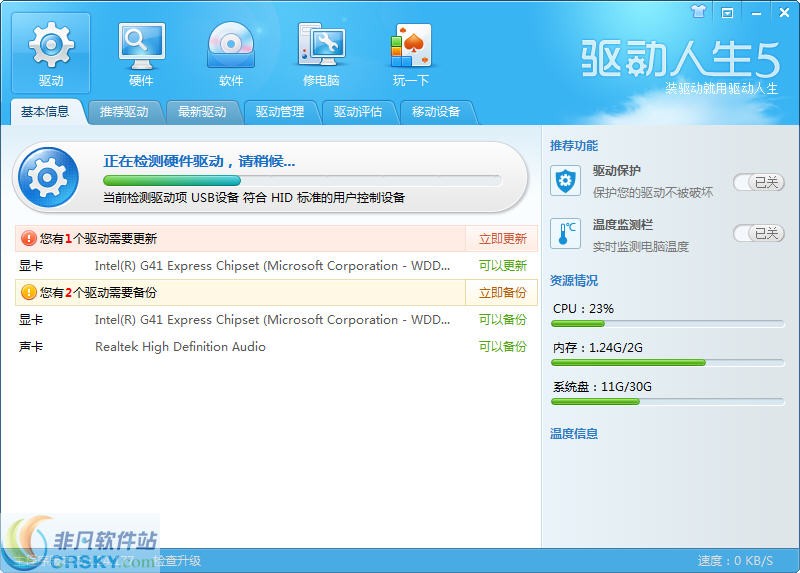Open the 玩一下 games icon

coord(411,53)
